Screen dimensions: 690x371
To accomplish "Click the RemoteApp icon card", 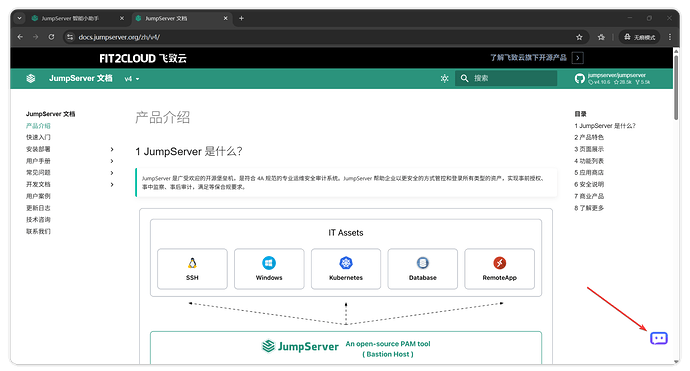I will pos(499,269).
